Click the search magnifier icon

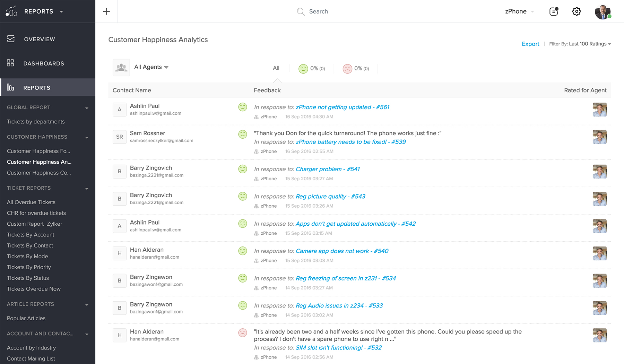tap(301, 11)
